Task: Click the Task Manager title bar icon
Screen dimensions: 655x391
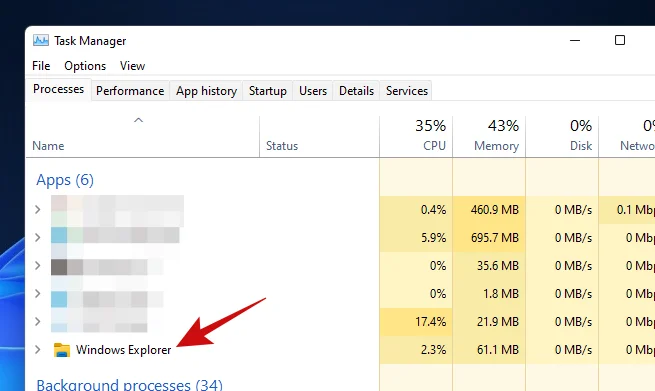Action: (41, 41)
